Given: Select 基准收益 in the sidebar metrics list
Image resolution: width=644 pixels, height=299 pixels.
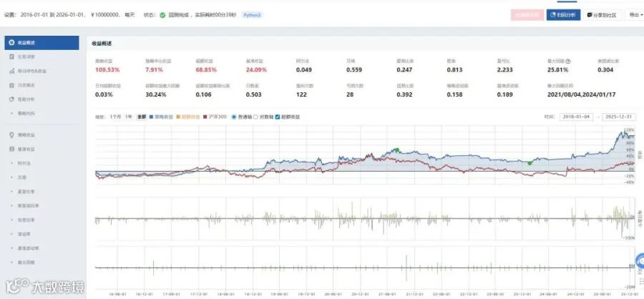Looking at the screenshot, I should 26,149.
